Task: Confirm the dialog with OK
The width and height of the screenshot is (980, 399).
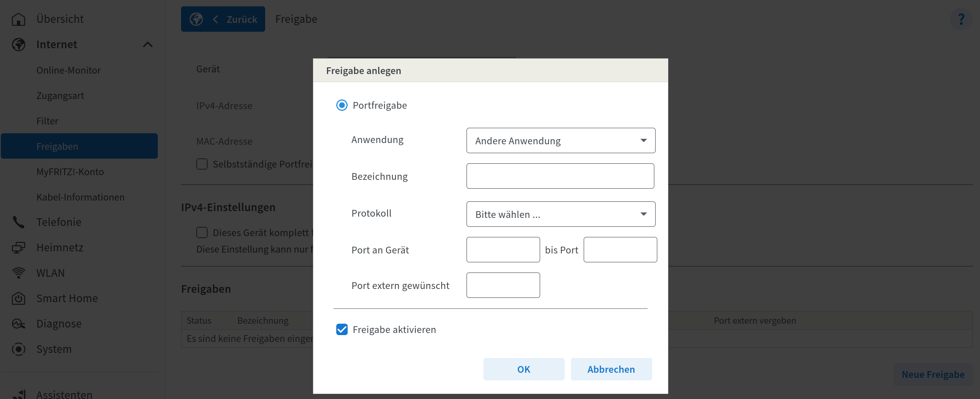Action: [524, 369]
